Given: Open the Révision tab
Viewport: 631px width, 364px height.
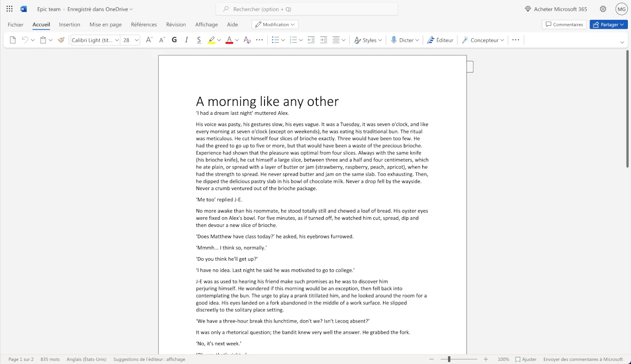Looking at the screenshot, I should coord(176,24).
